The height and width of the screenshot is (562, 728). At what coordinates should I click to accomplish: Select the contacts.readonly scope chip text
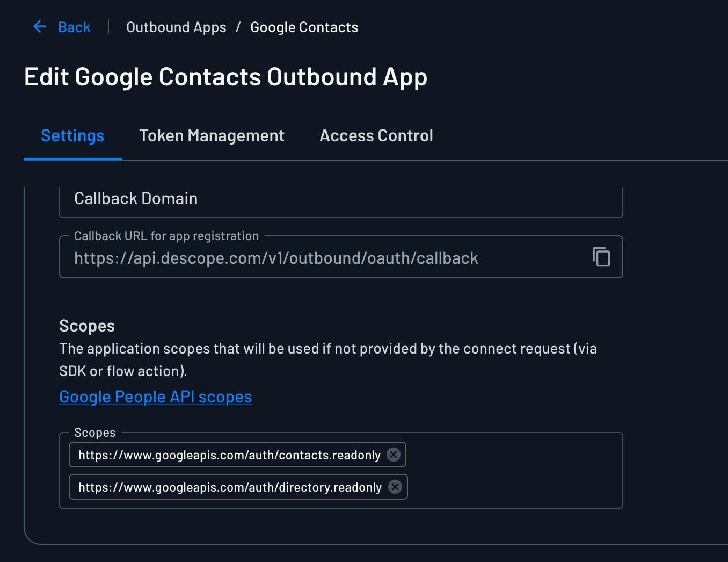229,455
